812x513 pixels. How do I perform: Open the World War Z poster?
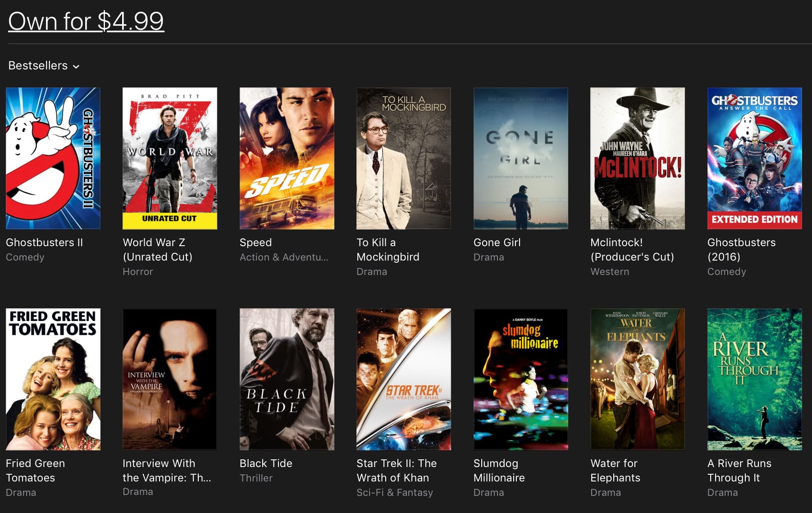pos(170,158)
